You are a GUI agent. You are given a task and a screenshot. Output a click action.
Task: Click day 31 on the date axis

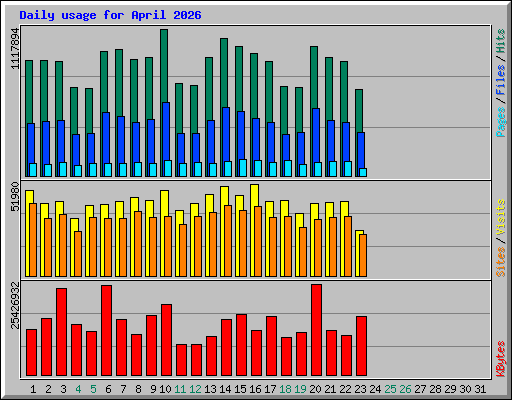pyautogui.click(x=480, y=389)
